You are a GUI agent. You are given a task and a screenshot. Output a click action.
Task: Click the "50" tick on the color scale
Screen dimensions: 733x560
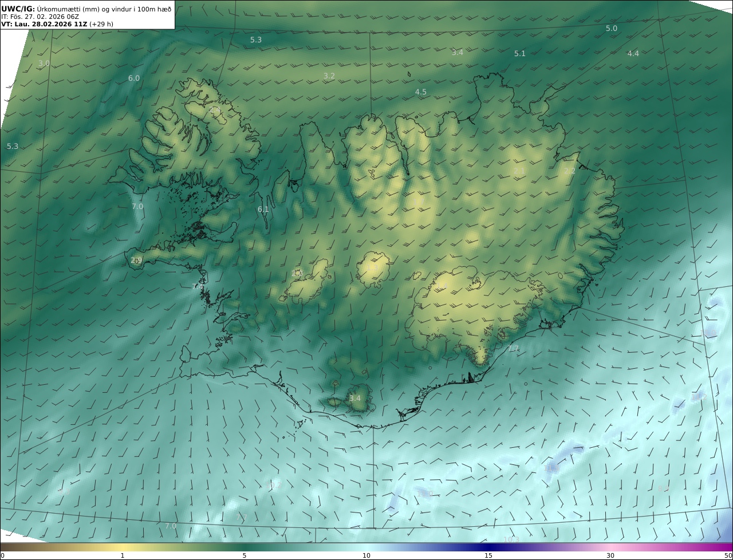tap(728, 555)
